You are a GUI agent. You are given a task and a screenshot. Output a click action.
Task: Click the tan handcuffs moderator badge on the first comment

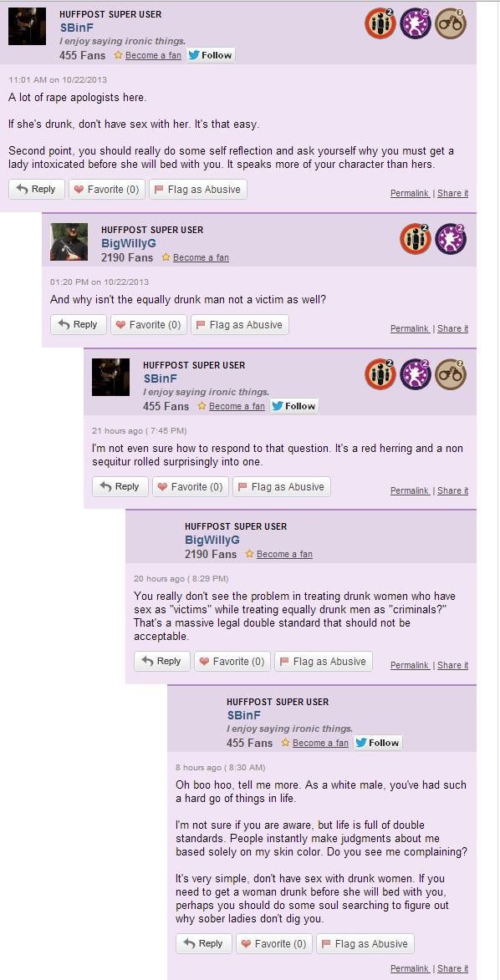[451, 23]
